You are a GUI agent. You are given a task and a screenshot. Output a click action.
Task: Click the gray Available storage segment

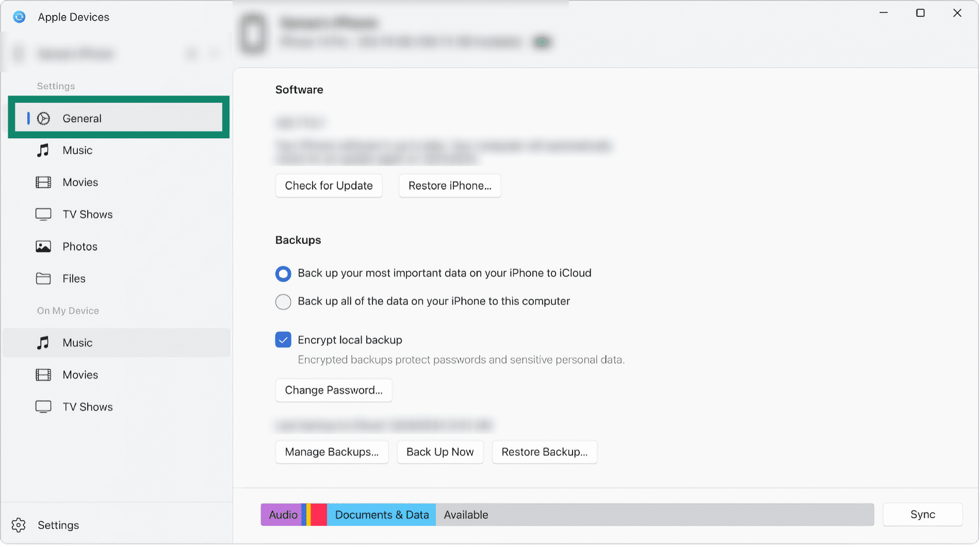(x=655, y=516)
